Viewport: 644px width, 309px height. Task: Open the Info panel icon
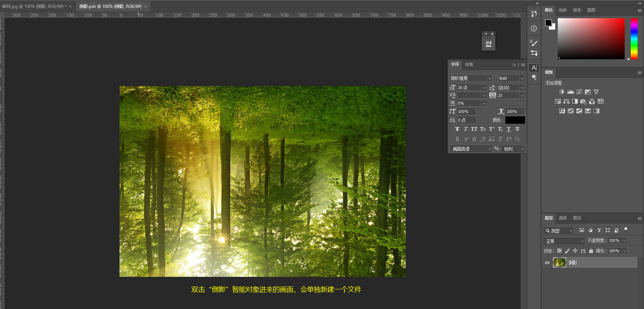(534, 28)
